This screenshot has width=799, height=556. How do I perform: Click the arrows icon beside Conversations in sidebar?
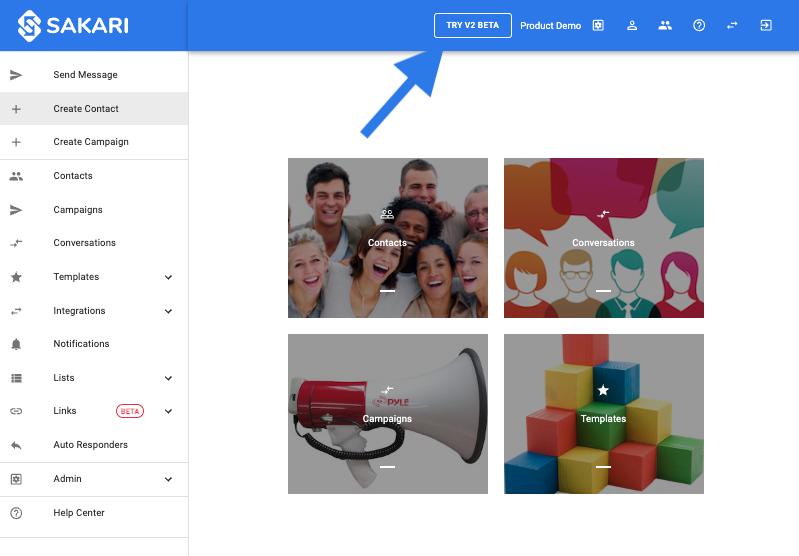point(16,243)
